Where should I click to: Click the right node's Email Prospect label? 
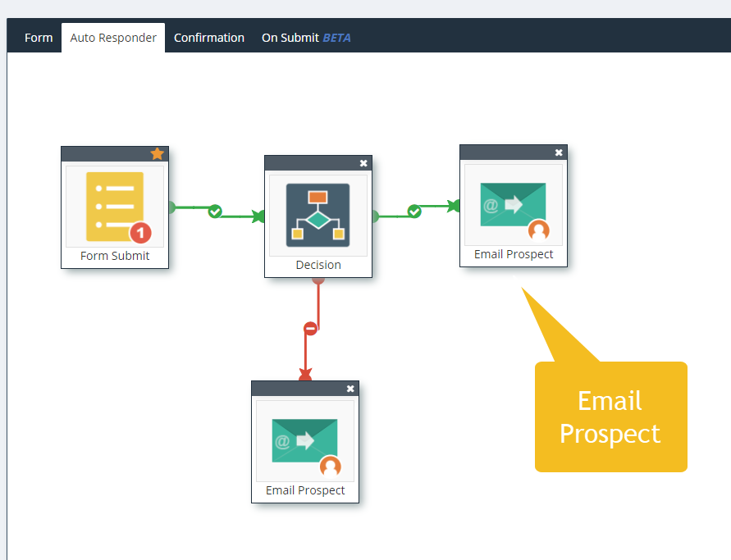tap(514, 254)
